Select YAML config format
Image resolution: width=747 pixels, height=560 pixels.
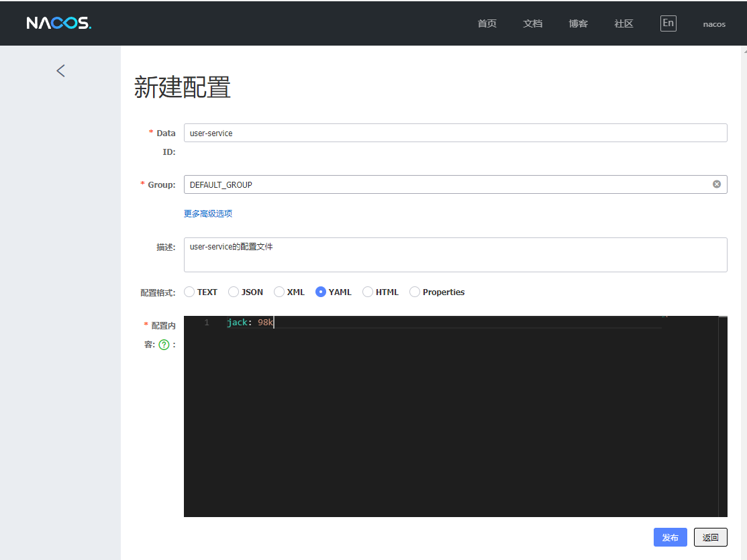pyautogui.click(x=321, y=292)
